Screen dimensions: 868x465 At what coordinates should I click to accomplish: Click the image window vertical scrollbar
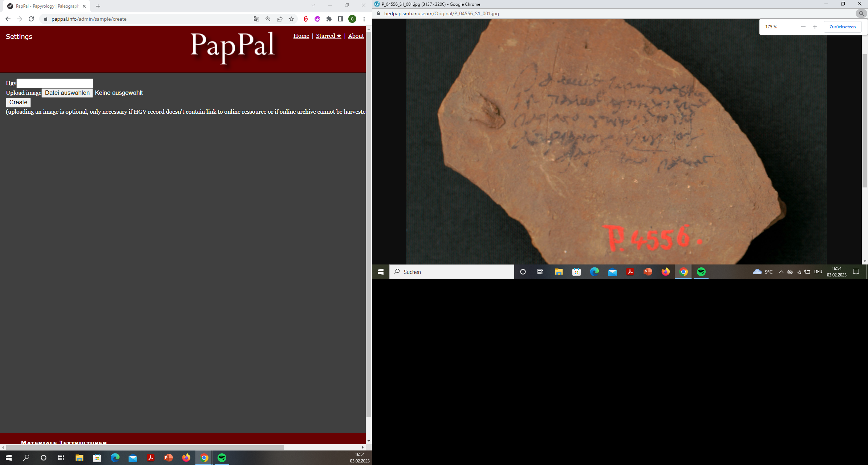(x=865, y=120)
